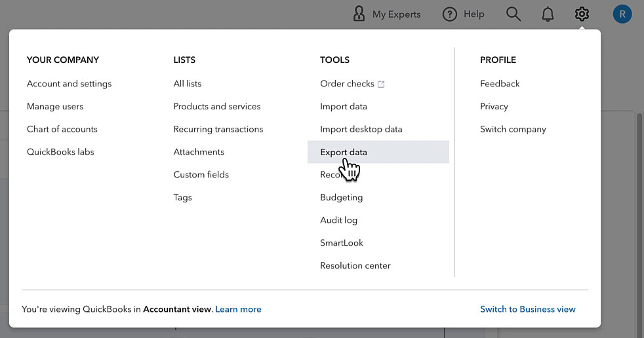Screen dimensions: 644x338
Task: Open Attachments list
Action: 199,152
